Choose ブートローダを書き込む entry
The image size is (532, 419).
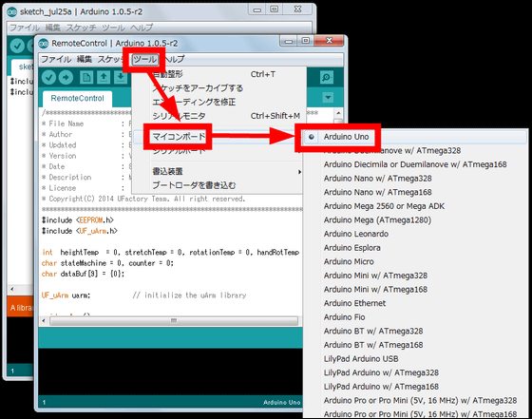218,185
